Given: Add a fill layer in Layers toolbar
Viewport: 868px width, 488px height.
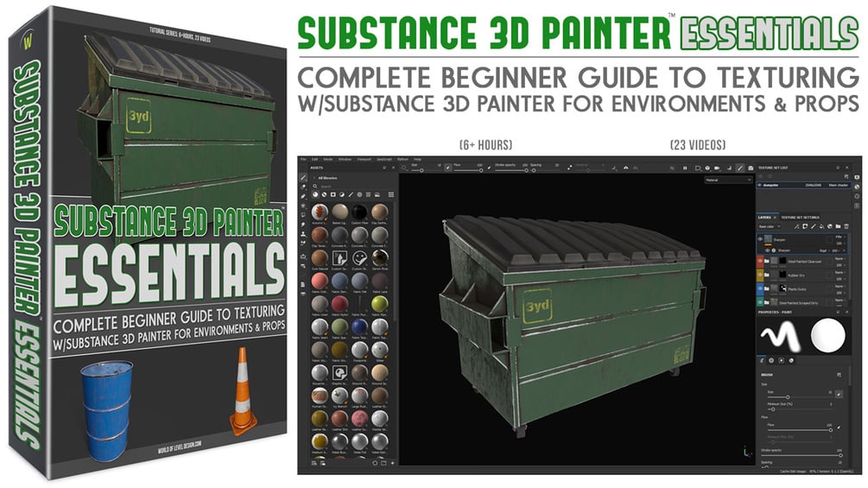Looking at the screenshot, I should (821, 227).
